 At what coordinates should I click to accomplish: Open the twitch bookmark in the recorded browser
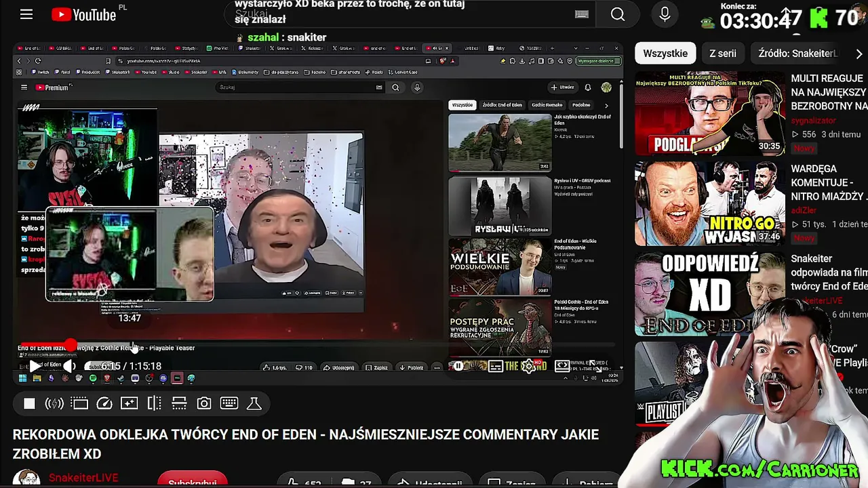point(40,72)
